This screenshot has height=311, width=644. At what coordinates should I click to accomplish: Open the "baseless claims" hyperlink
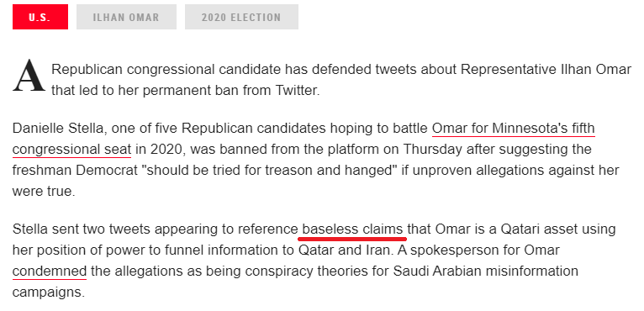[352, 229]
